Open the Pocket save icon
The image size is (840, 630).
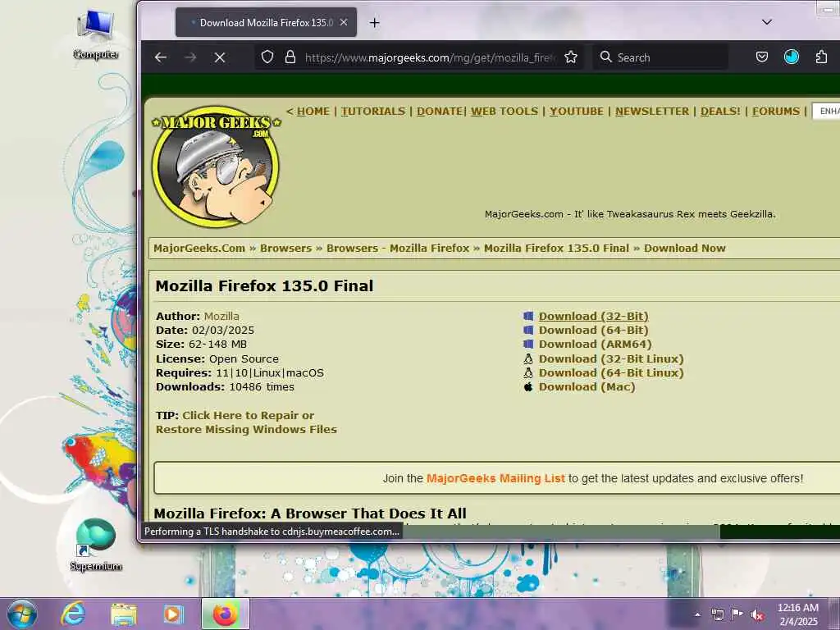click(x=762, y=57)
